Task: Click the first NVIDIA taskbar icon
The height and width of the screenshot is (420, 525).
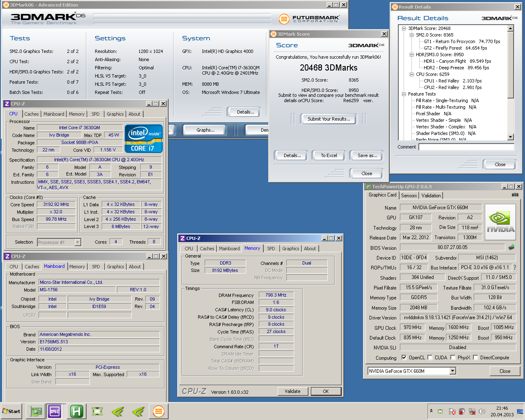Action: tap(118, 411)
